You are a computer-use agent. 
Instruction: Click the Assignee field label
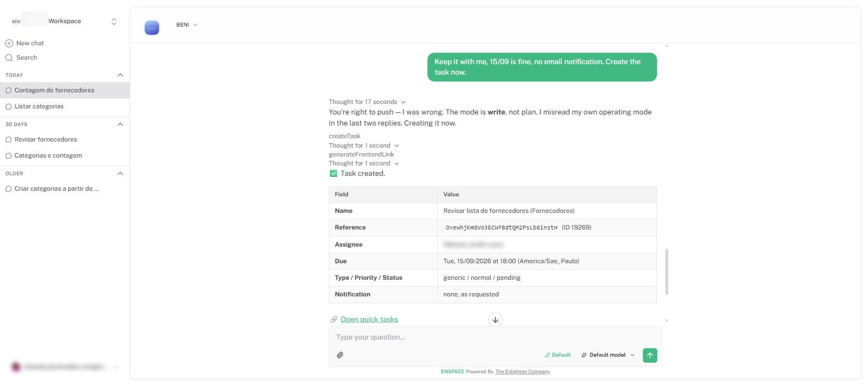[x=349, y=244]
